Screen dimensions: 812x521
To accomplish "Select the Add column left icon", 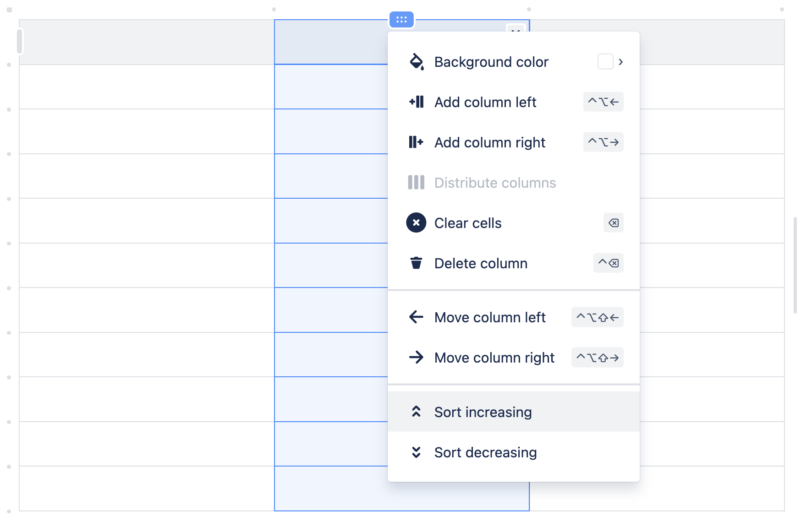I will [x=416, y=102].
